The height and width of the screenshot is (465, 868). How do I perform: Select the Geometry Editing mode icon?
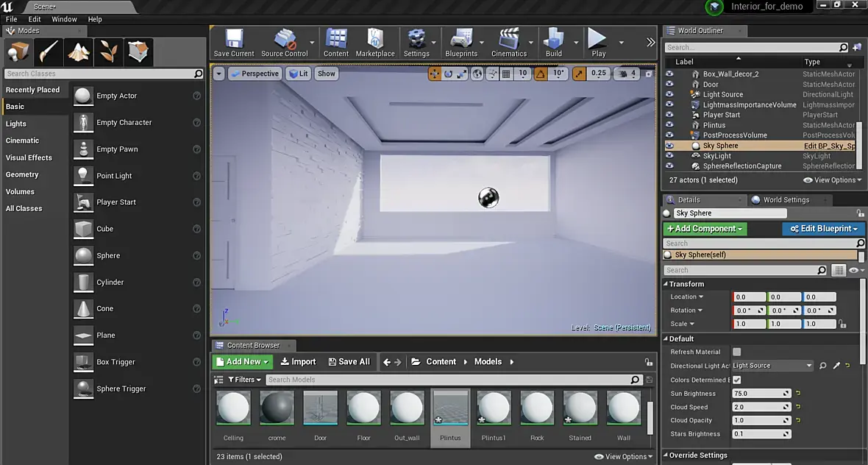[138, 52]
